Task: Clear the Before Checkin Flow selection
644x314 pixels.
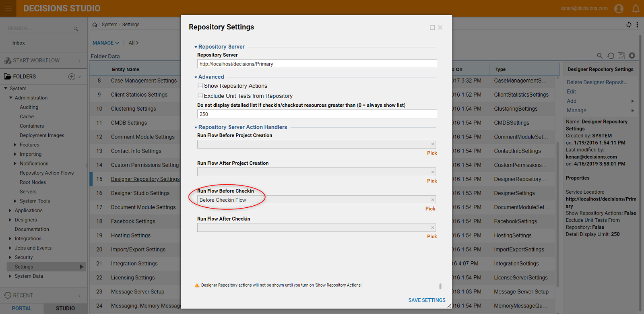Action: coord(433,200)
